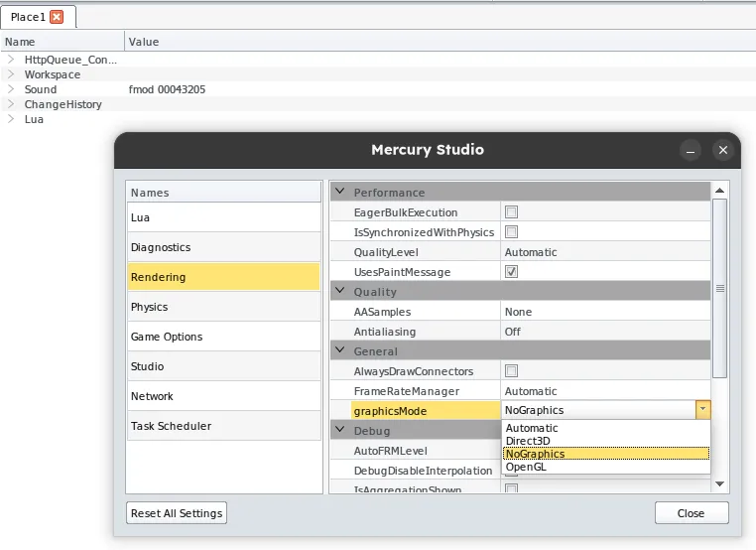Select Studio in the Names list
This screenshot has height=550, width=756.
pos(223,366)
